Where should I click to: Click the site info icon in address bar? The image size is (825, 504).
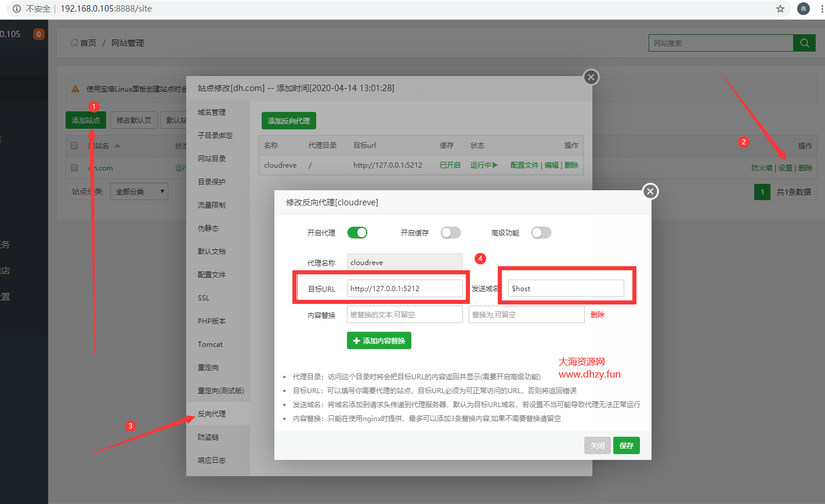coord(17,9)
